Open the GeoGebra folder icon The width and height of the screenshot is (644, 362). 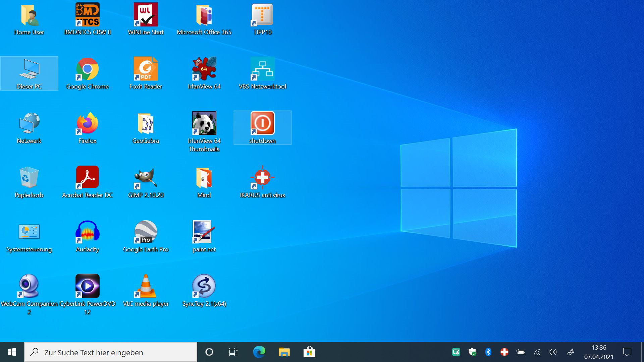146,123
